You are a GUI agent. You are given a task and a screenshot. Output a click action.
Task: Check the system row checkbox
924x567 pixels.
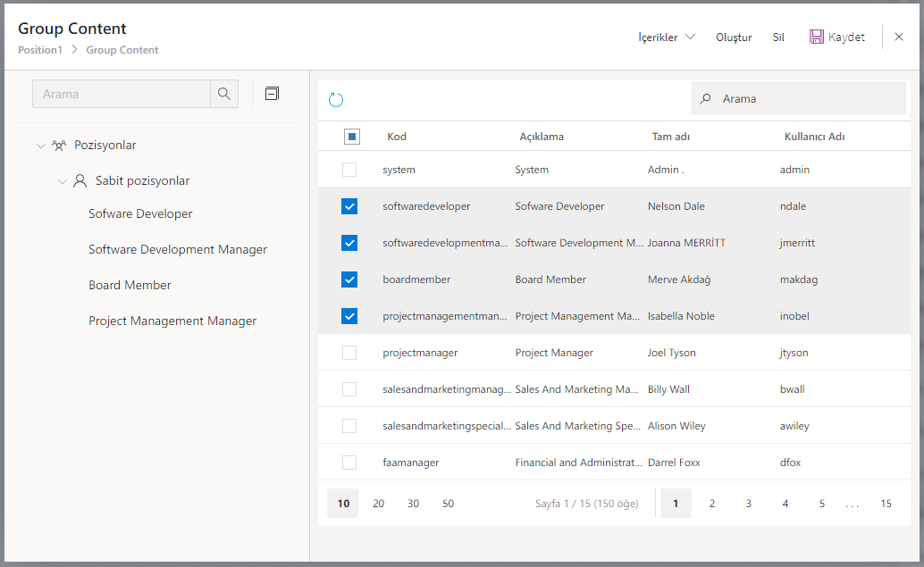pyautogui.click(x=349, y=170)
